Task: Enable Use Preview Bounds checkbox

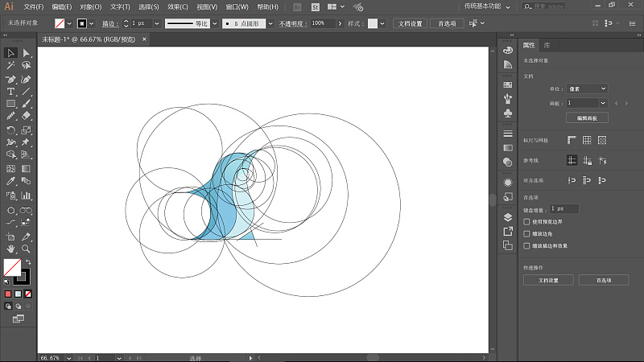Action: pos(526,222)
